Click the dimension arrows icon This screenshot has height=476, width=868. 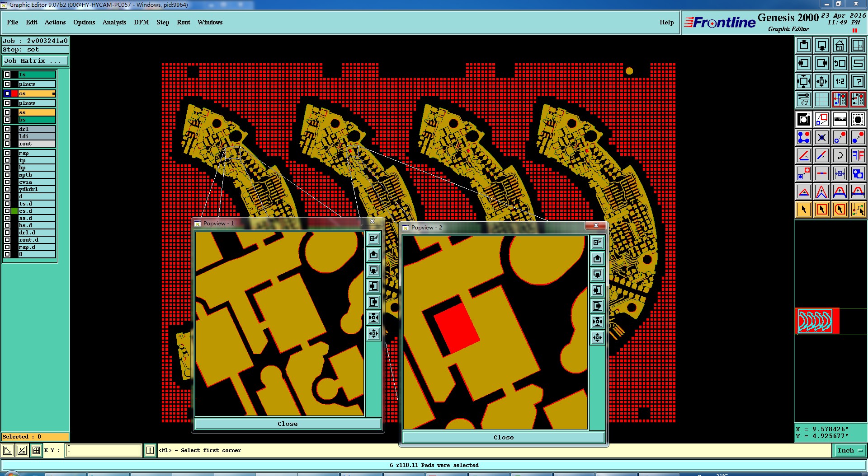840,173
